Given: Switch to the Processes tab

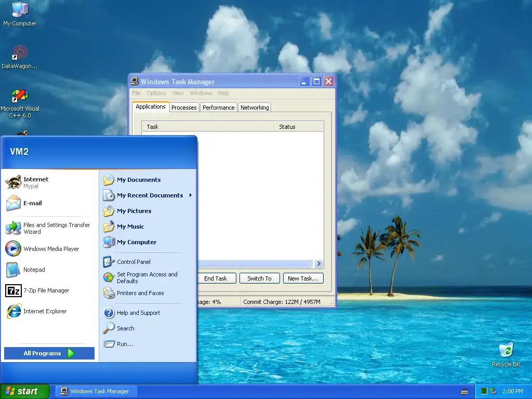Looking at the screenshot, I should pyautogui.click(x=184, y=108).
